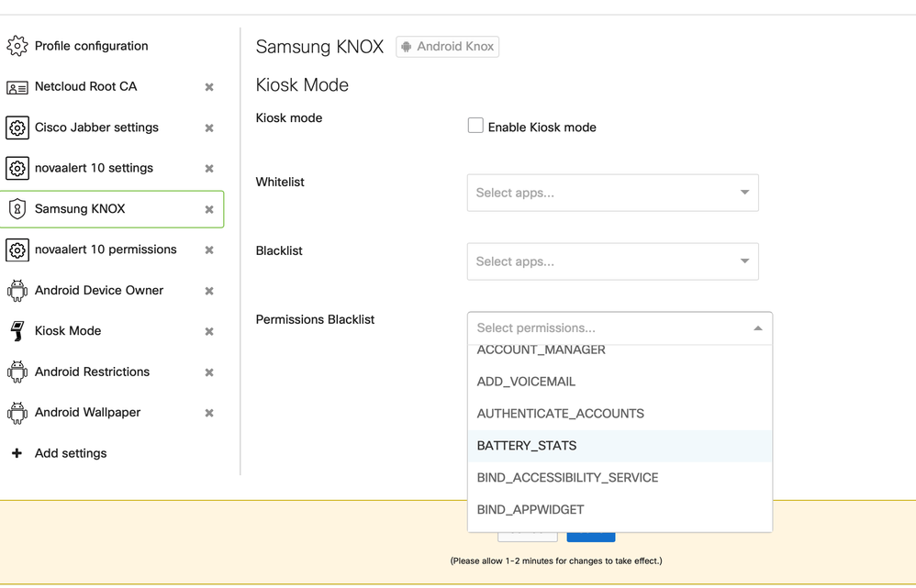The height and width of the screenshot is (588, 916).
Task: Switch to Kiosk Mode sidebar item
Action: point(68,330)
